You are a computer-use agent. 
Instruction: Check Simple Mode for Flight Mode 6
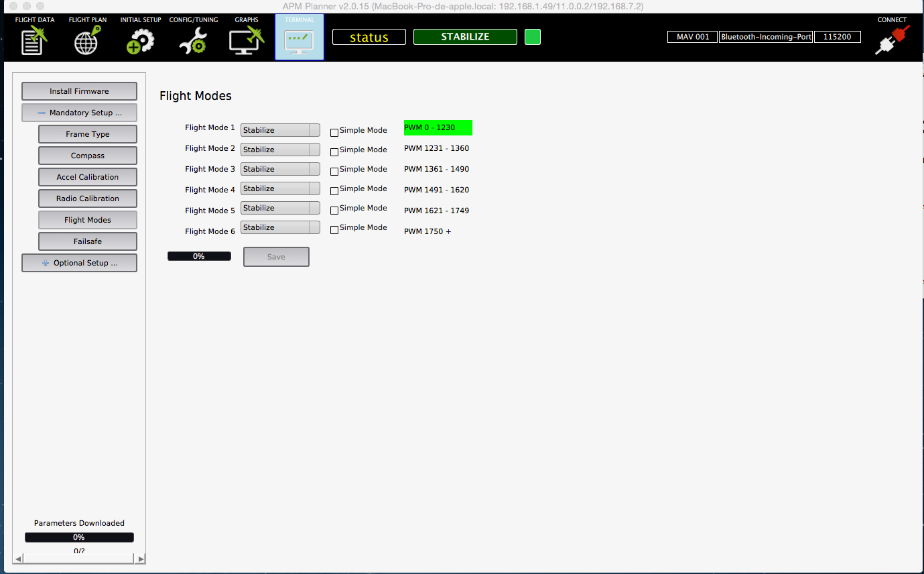click(334, 230)
